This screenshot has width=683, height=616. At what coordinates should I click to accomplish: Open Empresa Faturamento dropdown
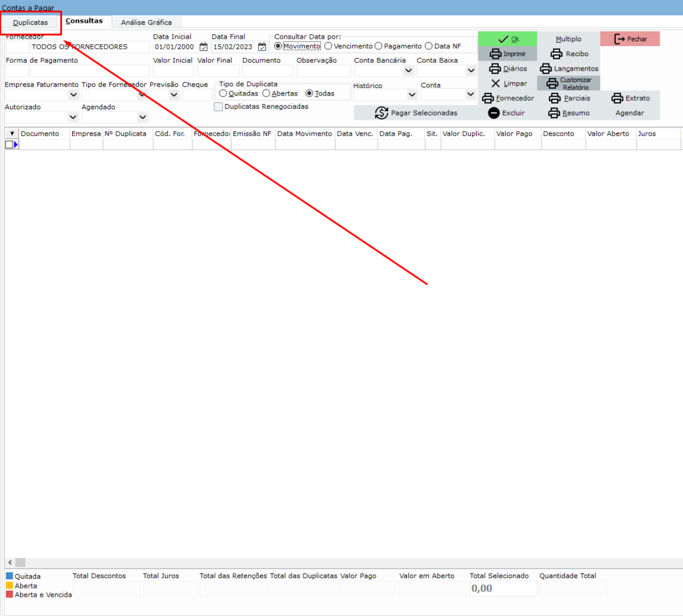[73, 95]
